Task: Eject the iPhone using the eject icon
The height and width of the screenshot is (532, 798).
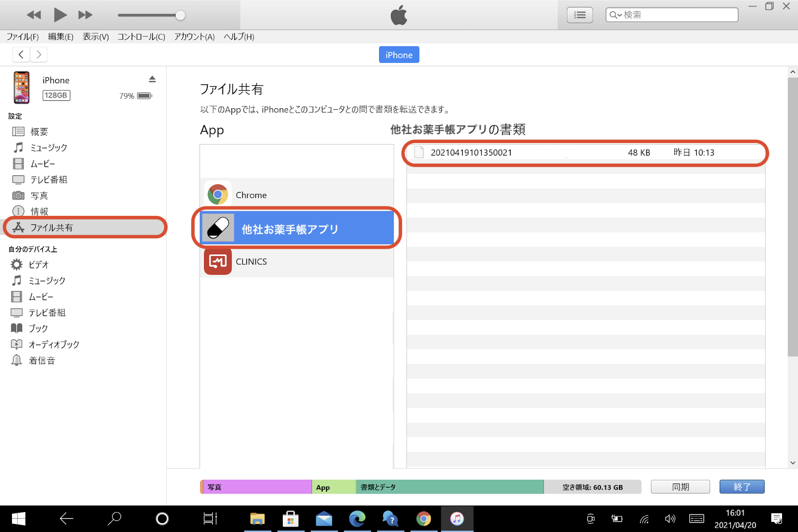Action: (x=152, y=79)
